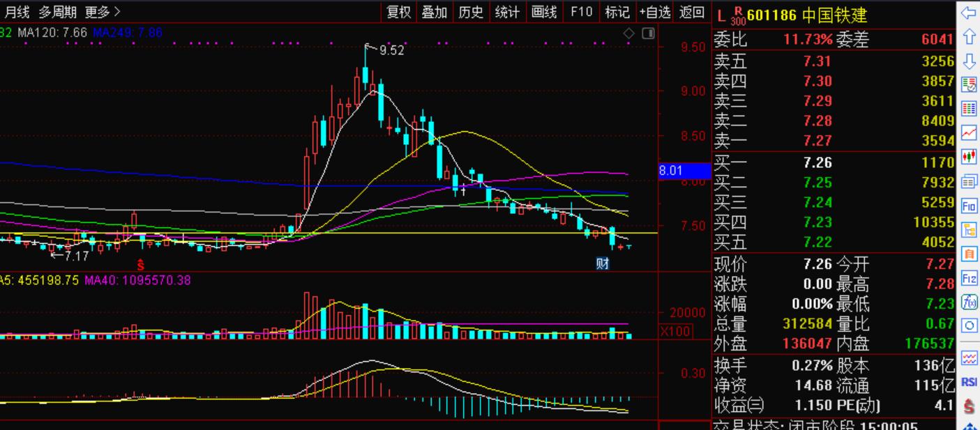
Task: Click the red S marker under candles
Action: tap(140, 265)
